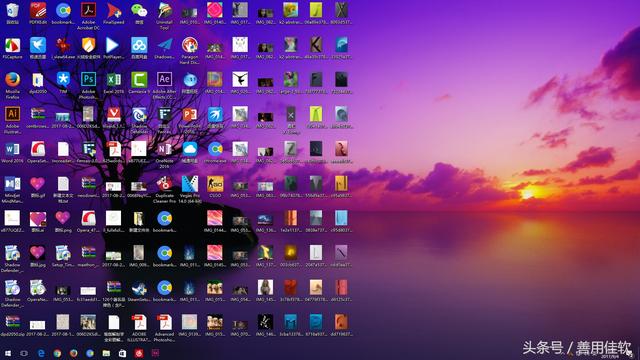640x360 pixels.
Task: Launch Microsoft Edge from the taskbar
Action: [x=41, y=353]
